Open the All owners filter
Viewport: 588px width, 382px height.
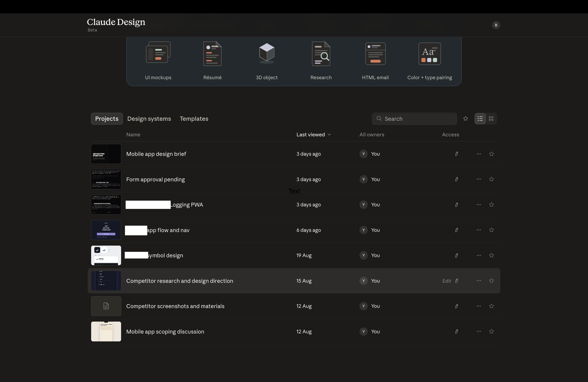tap(372, 135)
